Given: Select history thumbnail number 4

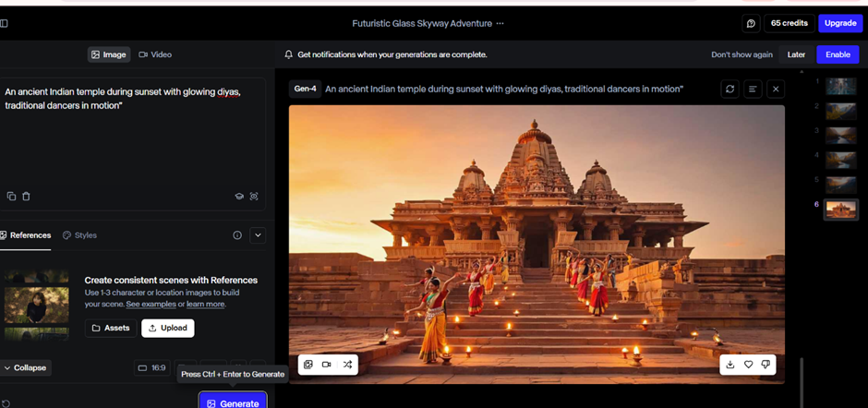Looking at the screenshot, I should [841, 161].
